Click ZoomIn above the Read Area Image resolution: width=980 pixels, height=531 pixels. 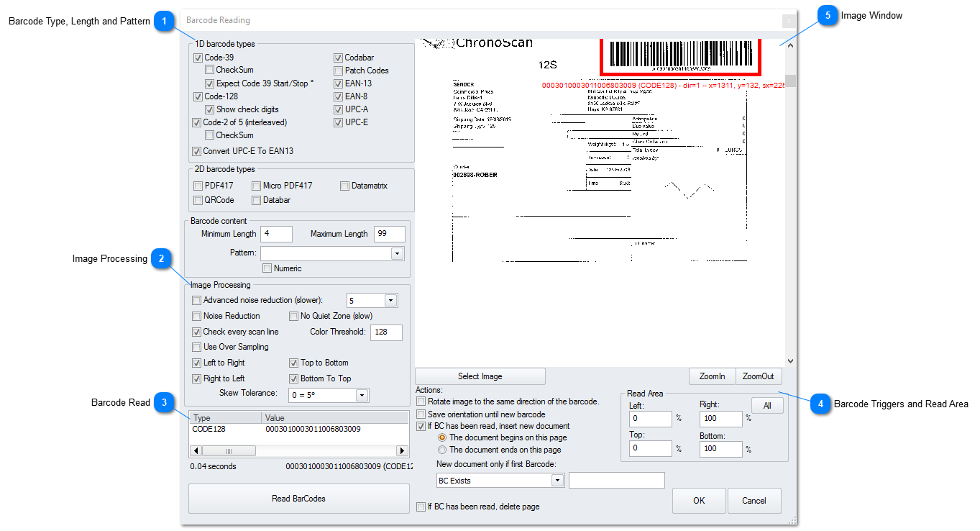712,376
